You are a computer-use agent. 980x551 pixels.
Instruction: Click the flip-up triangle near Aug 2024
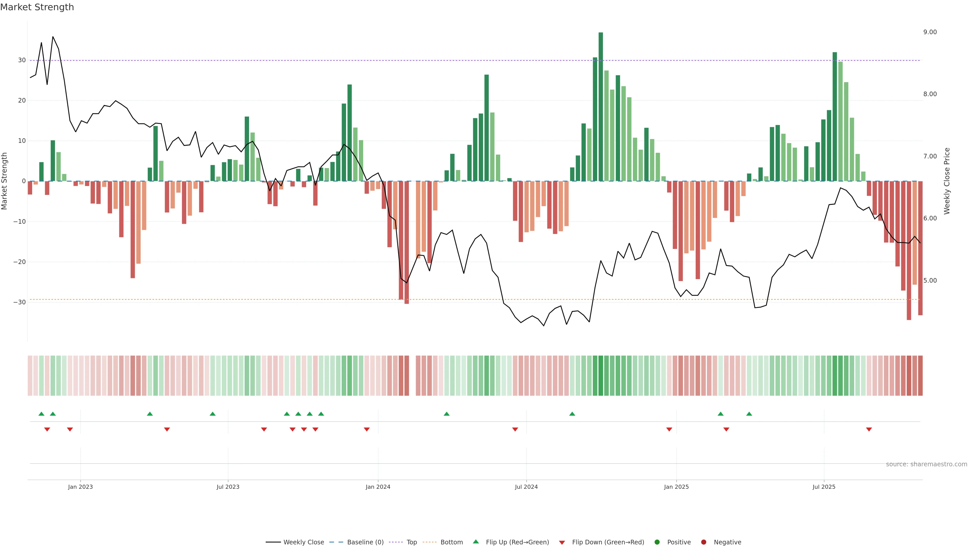click(572, 414)
